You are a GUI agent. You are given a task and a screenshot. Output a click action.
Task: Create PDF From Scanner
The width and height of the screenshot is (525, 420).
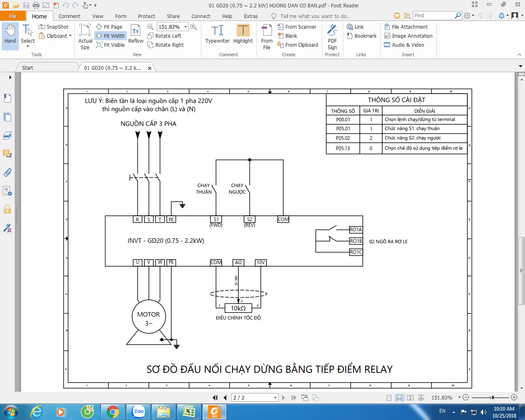coord(297,27)
